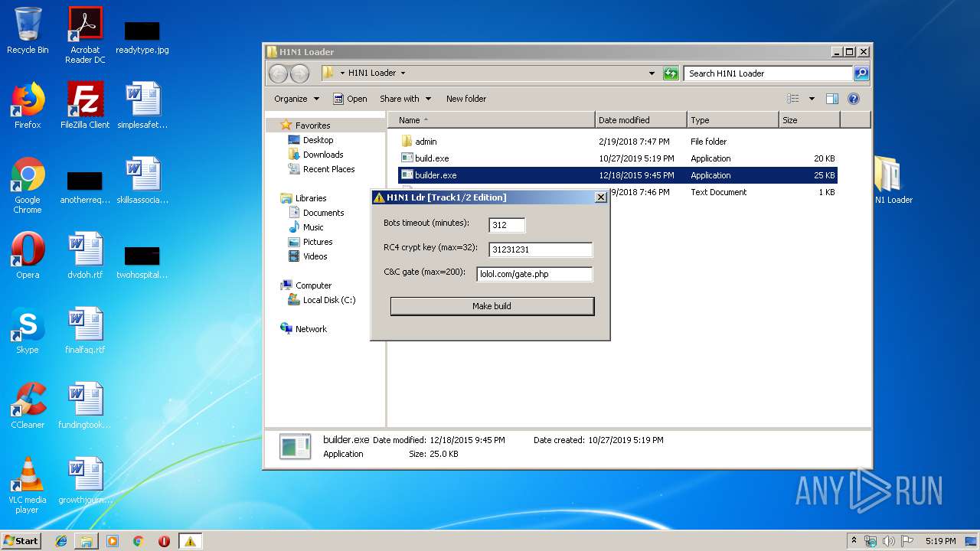Sort files by Size column
This screenshot has height=551, width=980.
click(x=809, y=120)
